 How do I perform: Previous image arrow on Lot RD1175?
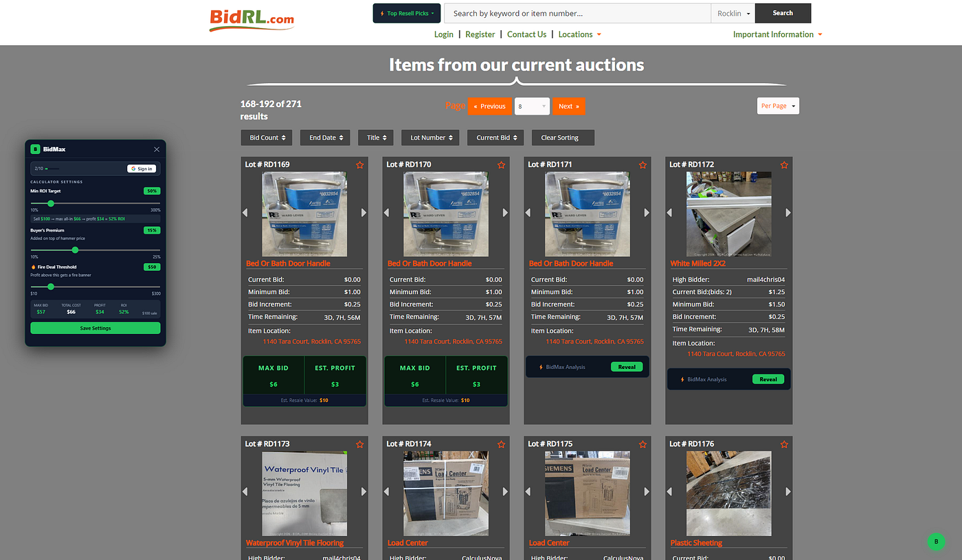pyautogui.click(x=528, y=492)
